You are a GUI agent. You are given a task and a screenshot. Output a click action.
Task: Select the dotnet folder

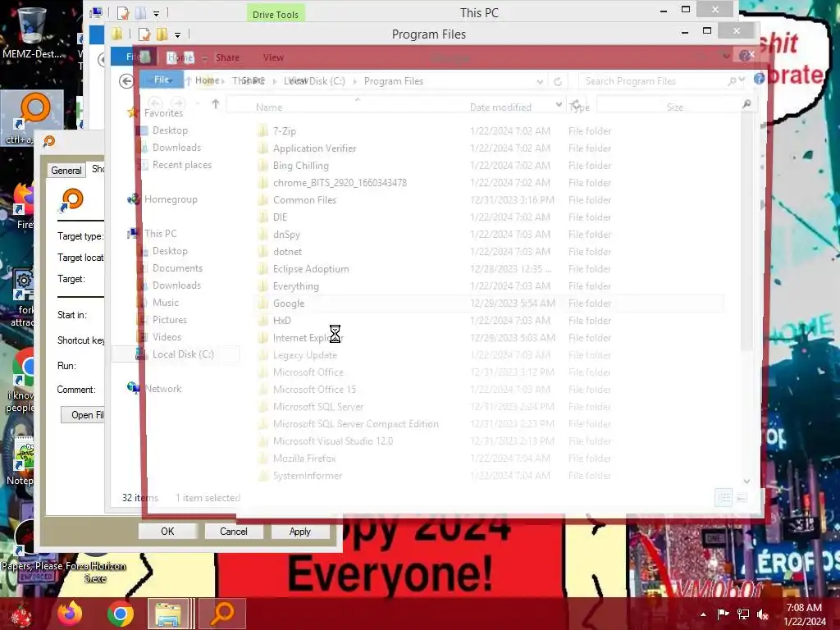pyautogui.click(x=287, y=252)
